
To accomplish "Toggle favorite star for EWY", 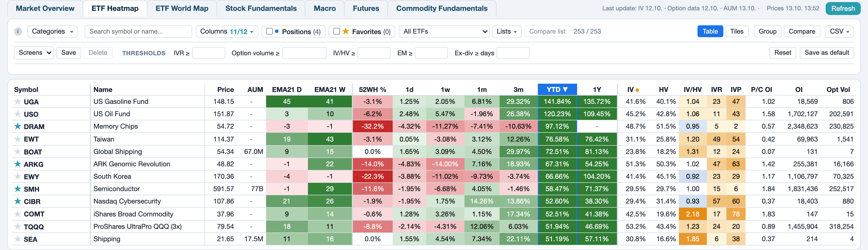I will (x=18, y=176).
